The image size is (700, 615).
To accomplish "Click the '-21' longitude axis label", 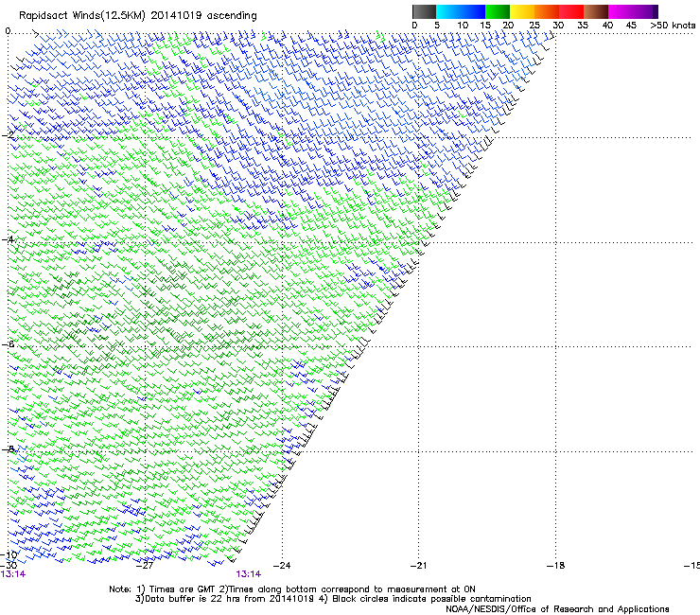I will click(418, 566).
